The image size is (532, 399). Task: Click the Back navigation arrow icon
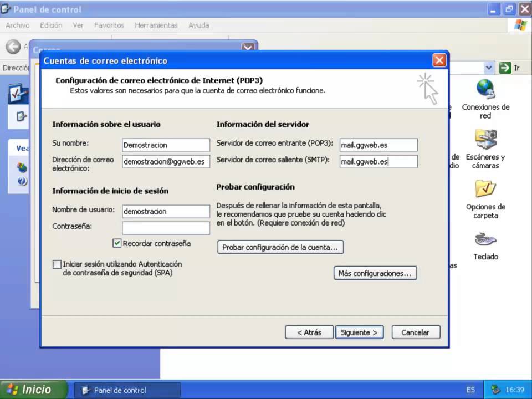[x=13, y=47]
